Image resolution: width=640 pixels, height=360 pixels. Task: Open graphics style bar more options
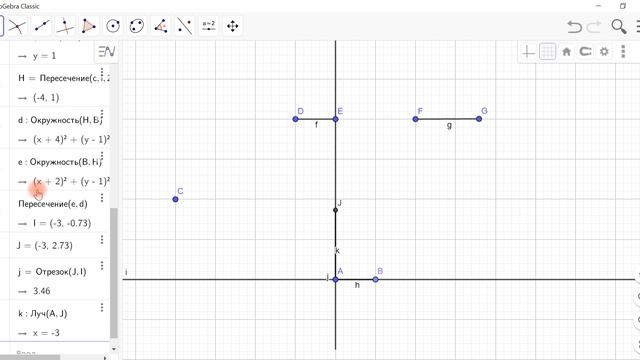pos(623,51)
